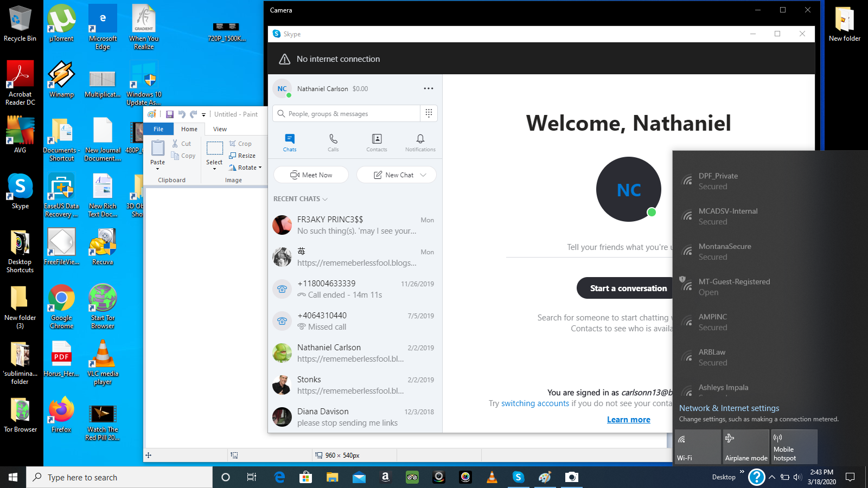The height and width of the screenshot is (488, 868).
Task: Click Cut in Paint Clipboard
Action: point(182,144)
